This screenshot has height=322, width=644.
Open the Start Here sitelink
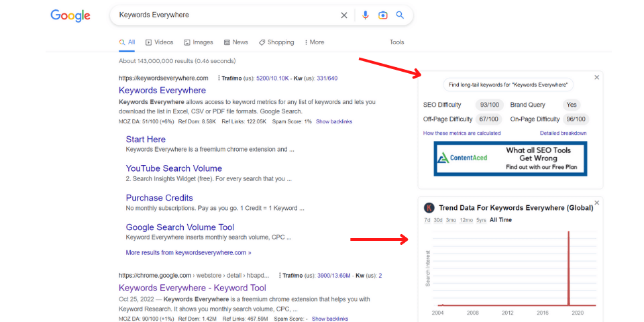146,140
